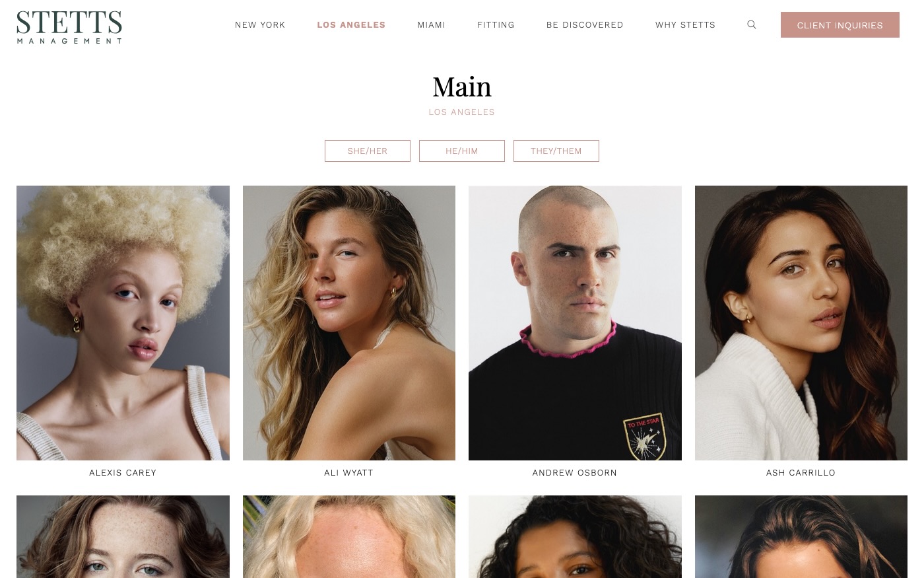924x578 pixels.
Task: Open Ali Wyatt's portrait photo
Action: pos(349,323)
